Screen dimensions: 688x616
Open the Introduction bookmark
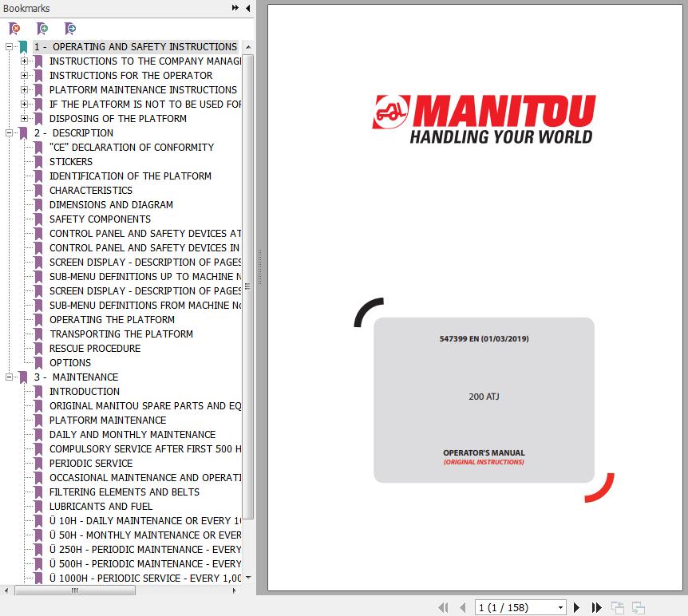(x=85, y=391)
